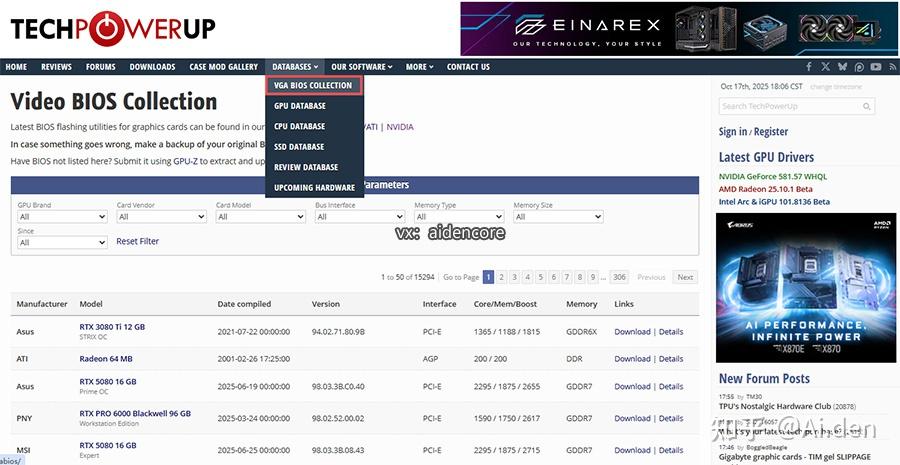Screen dimensions: 900x465
Task: Click the Reset Filter link
Action: click(138, 241)
